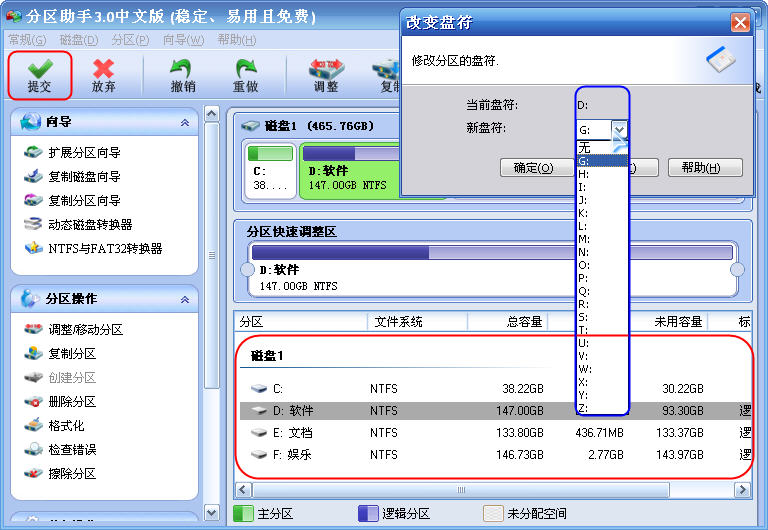Open the 磁盘(D) menu
The width and height of the screenshot is (768, 530).
(79, 40)
